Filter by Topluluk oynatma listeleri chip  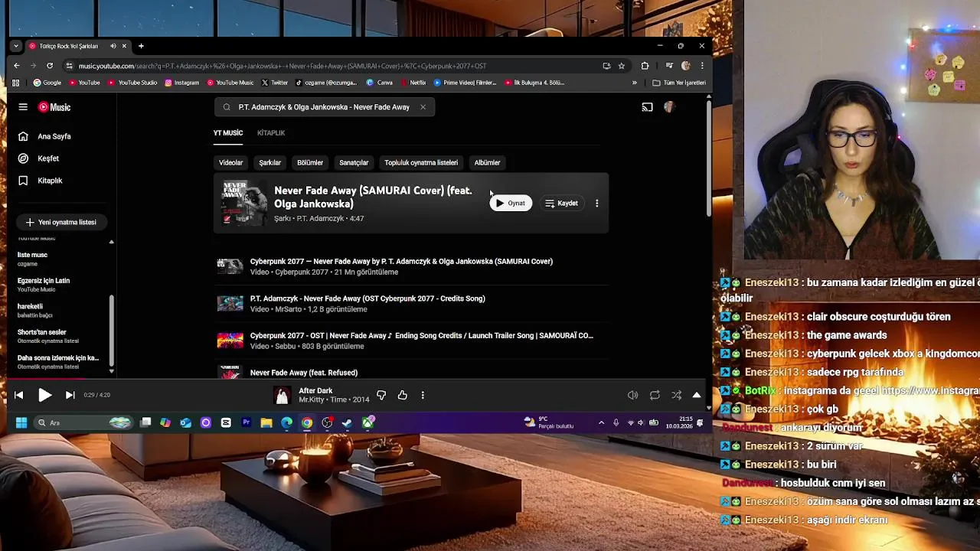(421, 162)
